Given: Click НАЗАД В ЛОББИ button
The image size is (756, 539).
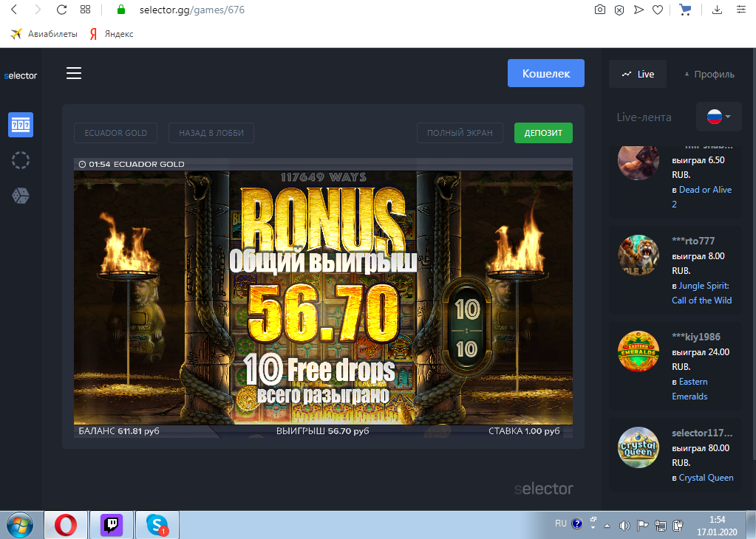Looking at the screenshot, I should pos(211,133).
